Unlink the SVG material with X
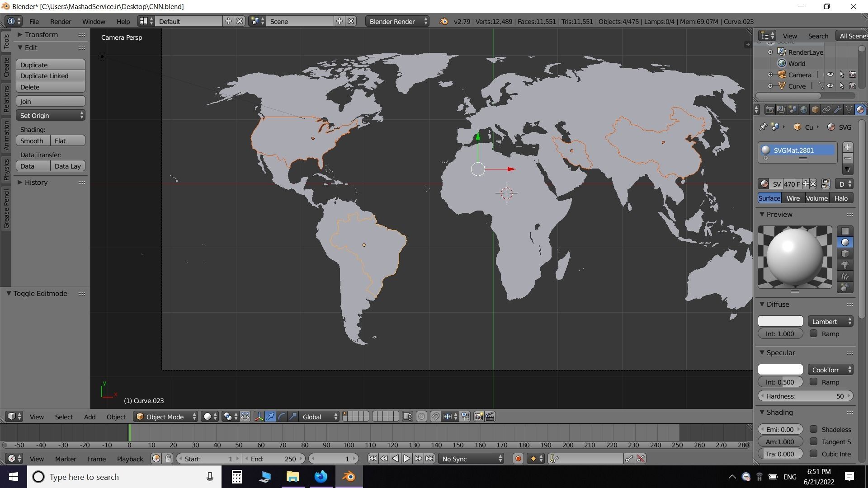This screenshot has width=868, height=488. tap(813, 184)
